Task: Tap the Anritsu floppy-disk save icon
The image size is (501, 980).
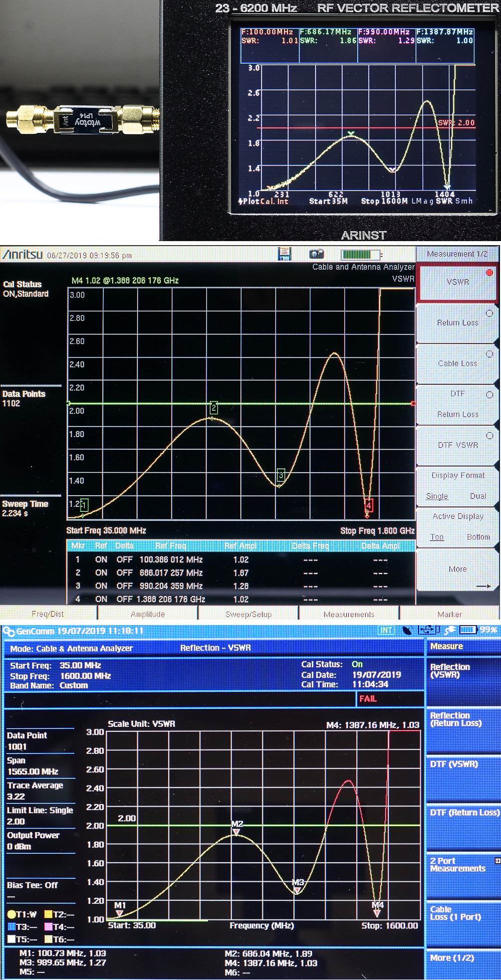Action: 285,254
